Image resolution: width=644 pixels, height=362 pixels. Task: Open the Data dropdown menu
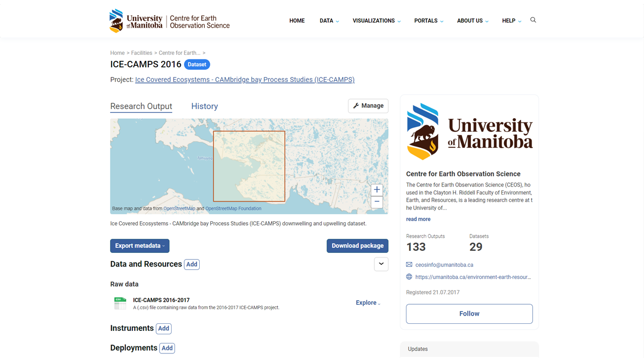point(329,21)
